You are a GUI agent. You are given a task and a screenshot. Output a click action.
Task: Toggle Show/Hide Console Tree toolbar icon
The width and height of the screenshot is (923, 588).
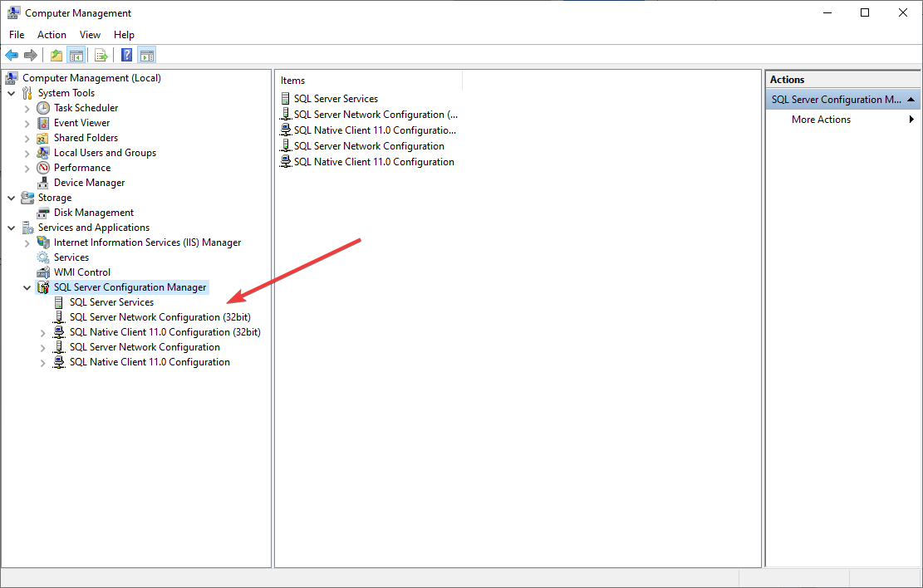pyautogui.click(x=76, y=56)
